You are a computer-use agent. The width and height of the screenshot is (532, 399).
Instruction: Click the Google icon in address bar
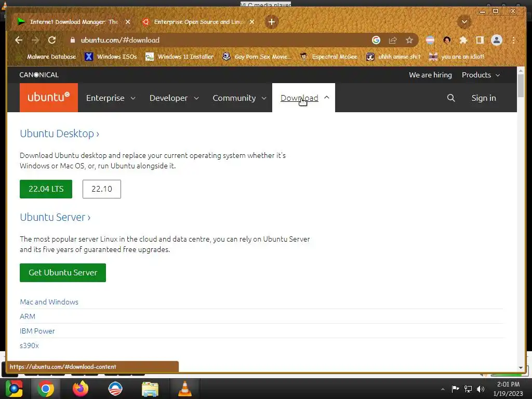(376, 40)
